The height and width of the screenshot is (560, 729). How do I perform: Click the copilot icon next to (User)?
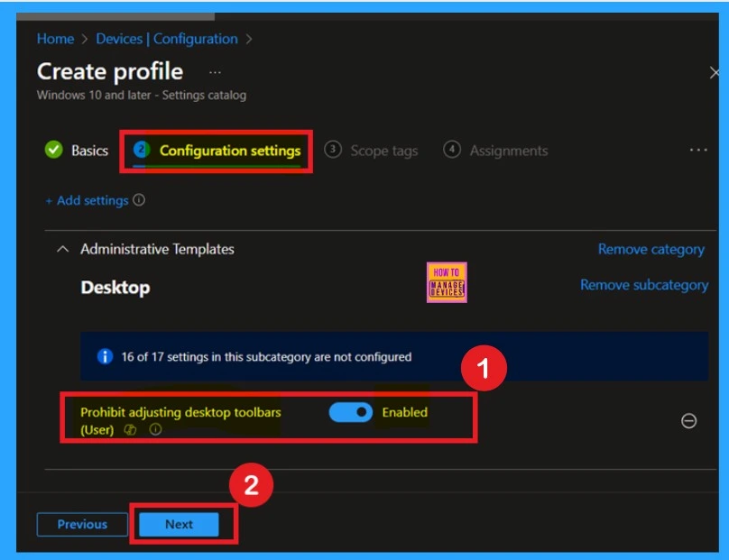pos(130,430)
